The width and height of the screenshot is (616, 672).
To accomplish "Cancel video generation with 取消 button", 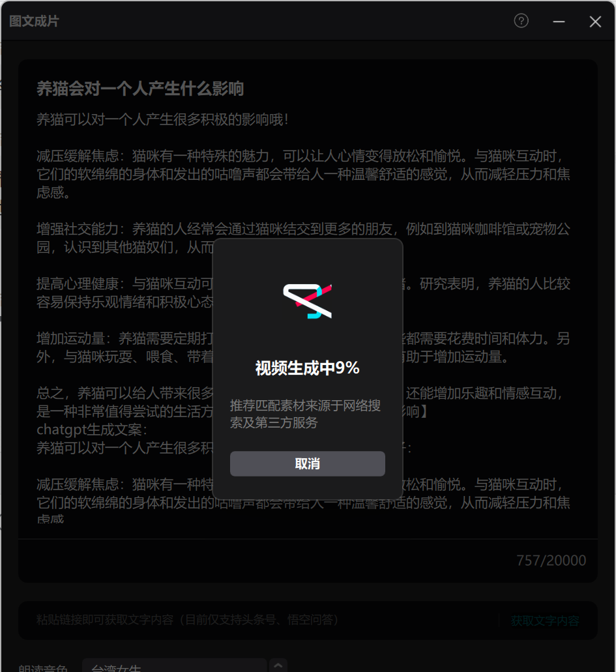I will pos(308,463).
